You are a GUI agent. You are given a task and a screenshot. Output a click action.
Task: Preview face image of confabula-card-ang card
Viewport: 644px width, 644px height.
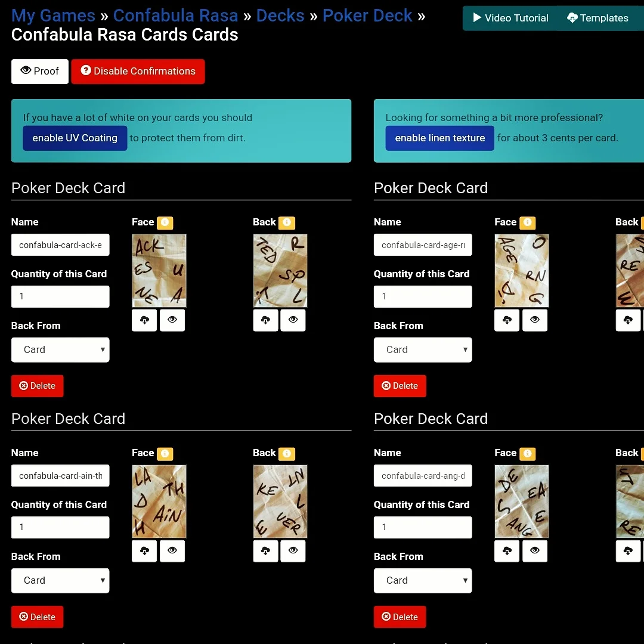click(535, 551)
